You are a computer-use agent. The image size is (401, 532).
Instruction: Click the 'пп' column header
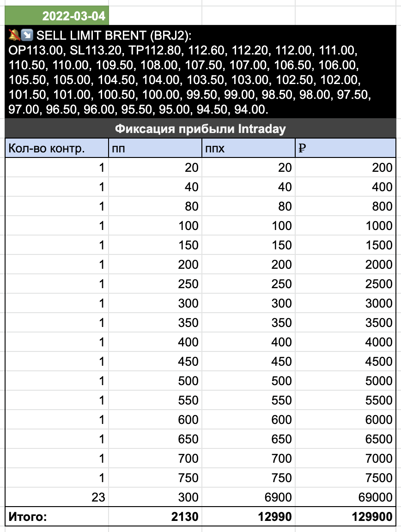pos(155,148)
